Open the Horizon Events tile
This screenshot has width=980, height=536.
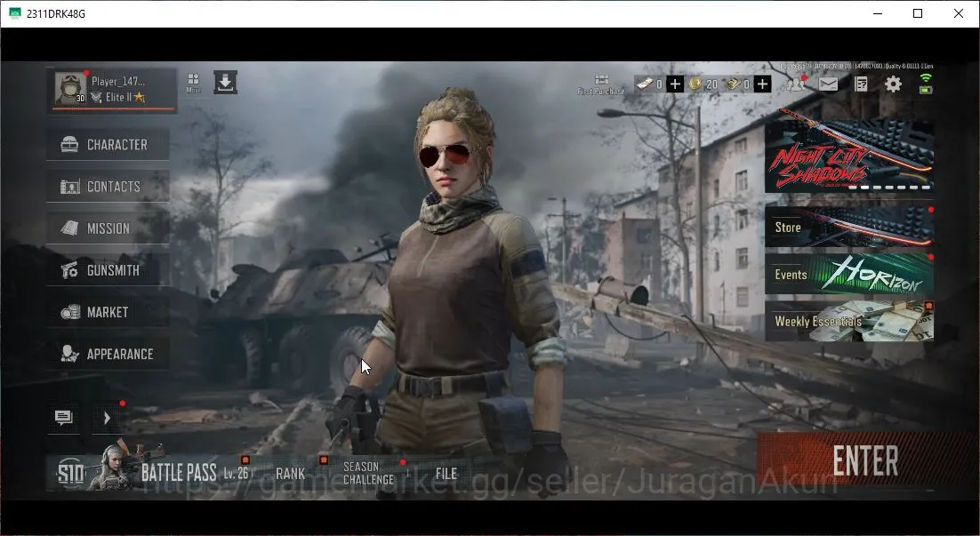point(849,274)
